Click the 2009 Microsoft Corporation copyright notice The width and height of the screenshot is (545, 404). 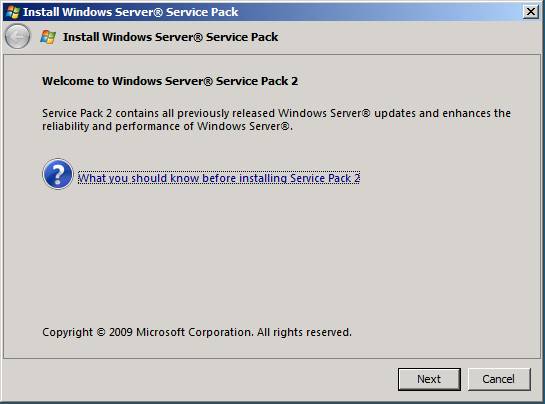pyautogui.click(x=197, y=332)
